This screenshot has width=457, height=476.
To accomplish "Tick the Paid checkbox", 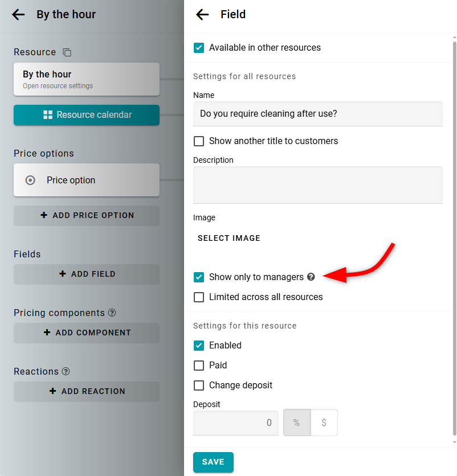I will [199, 366].
